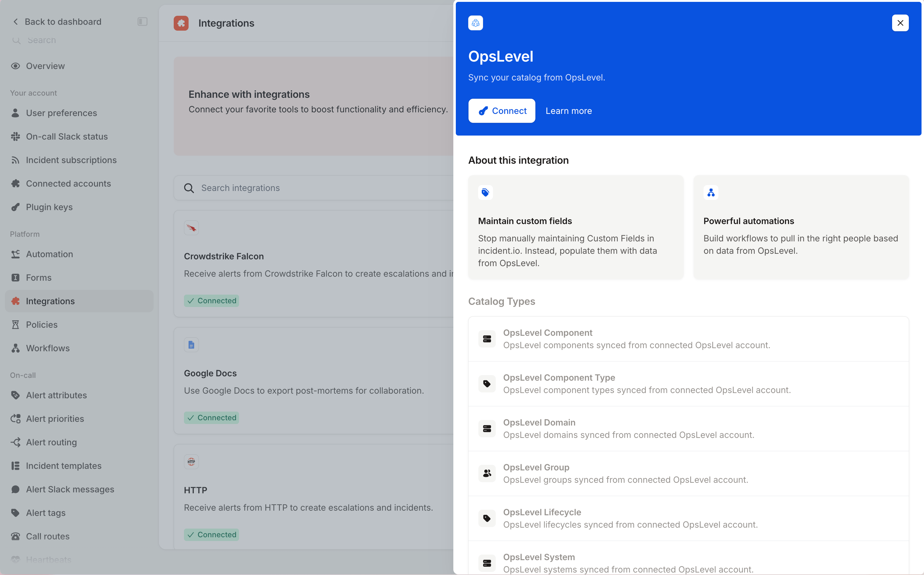
Task: Click the Policies hourglass icon
Action: click(15, 325)
